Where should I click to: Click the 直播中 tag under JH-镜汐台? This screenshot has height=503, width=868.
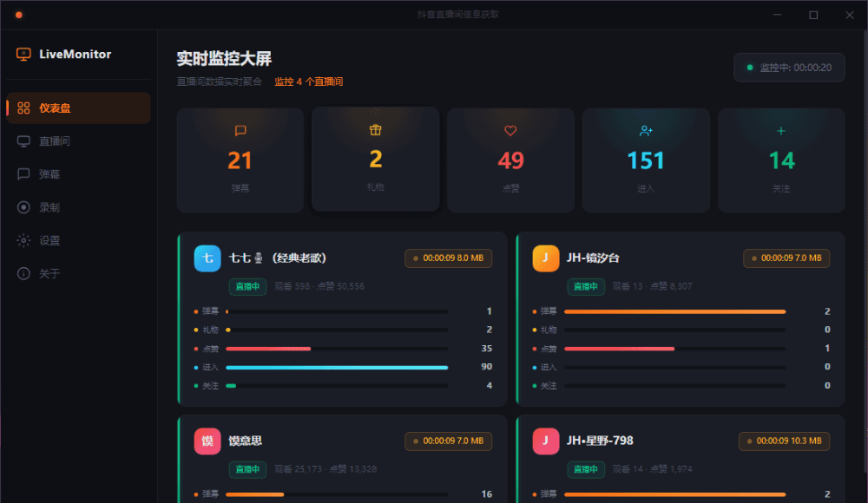(x=586, y=287)
